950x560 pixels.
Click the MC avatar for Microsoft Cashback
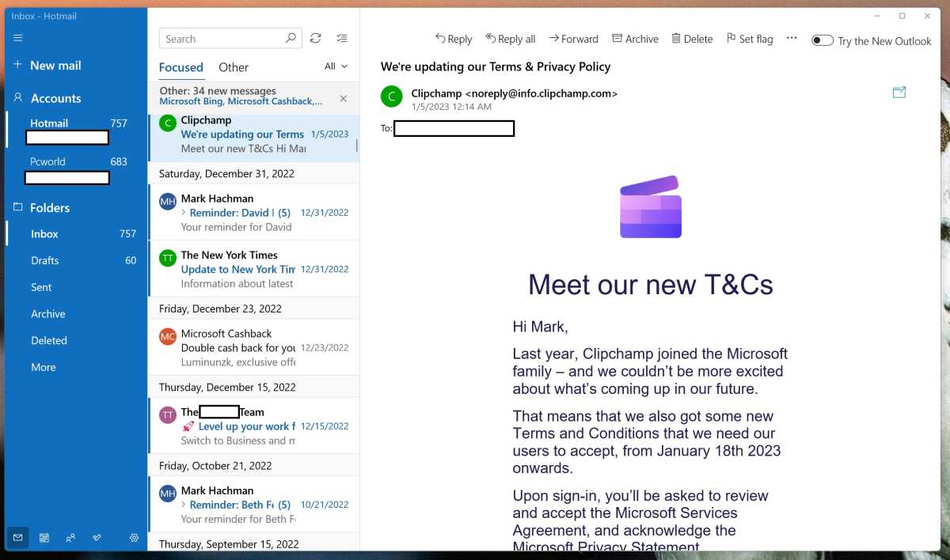click(x=168, y=337)
